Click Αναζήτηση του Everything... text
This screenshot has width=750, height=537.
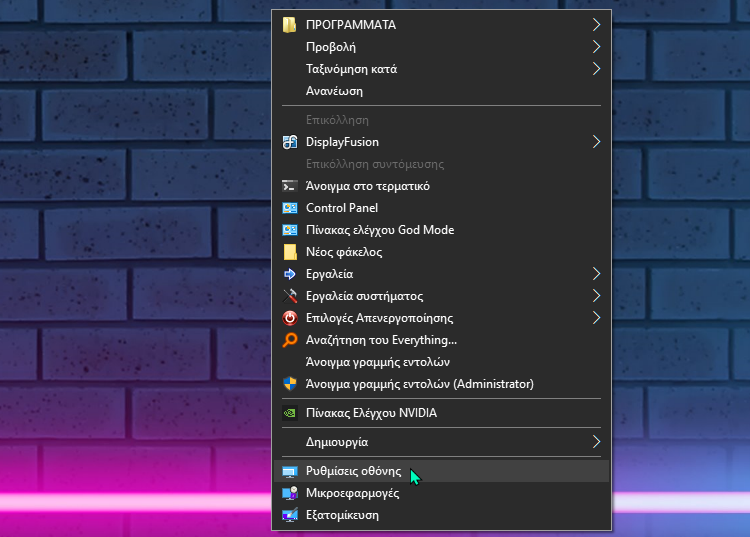(381, 340)
